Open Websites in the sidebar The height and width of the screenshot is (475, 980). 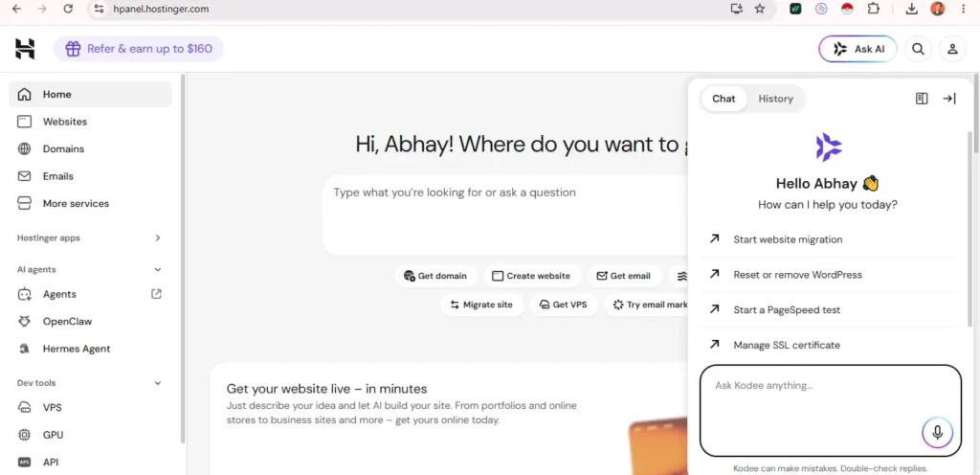point(91,122)
